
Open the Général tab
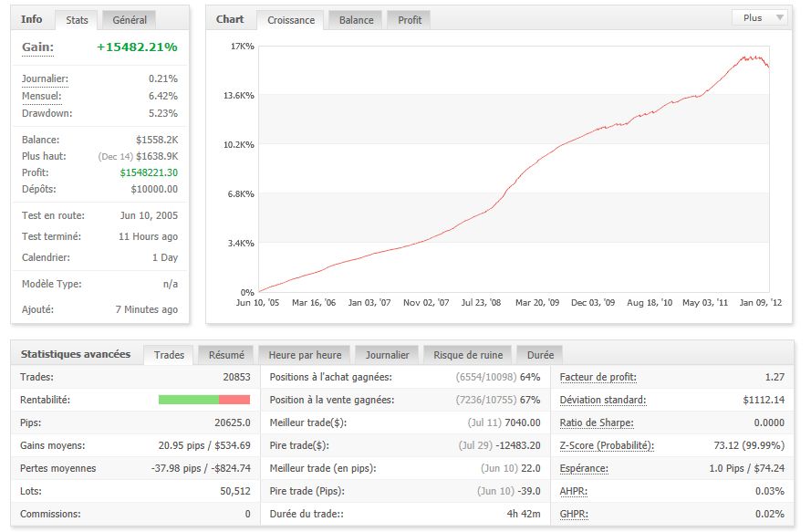(130, 20)
